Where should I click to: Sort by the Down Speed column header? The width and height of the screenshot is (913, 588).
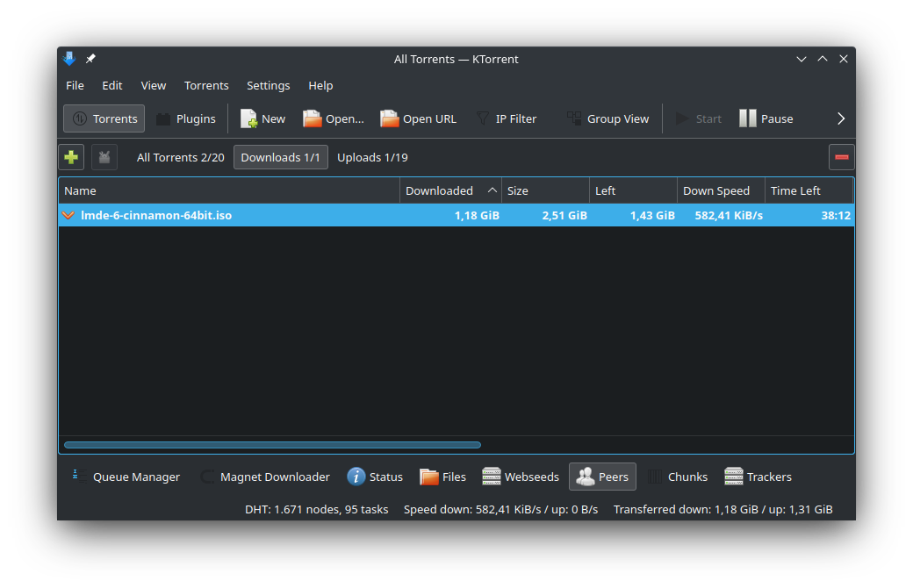coord(721,191)
